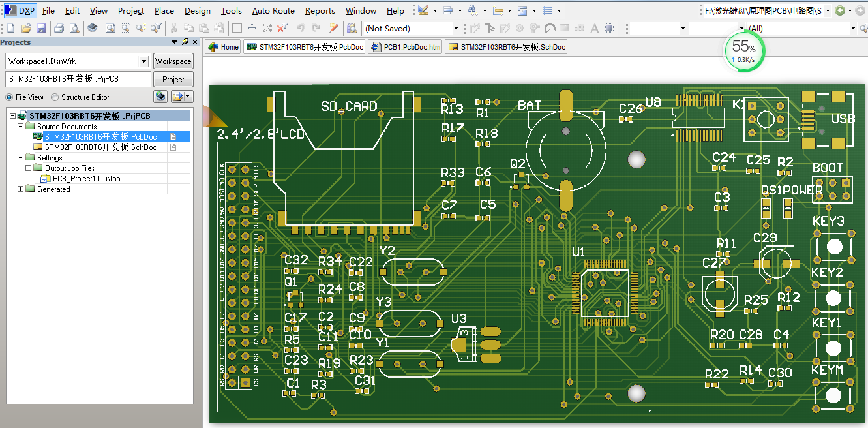Open the DXP system menu
Image resolution: width=868 pixels, height=428 pixels.
pos(20,10)
